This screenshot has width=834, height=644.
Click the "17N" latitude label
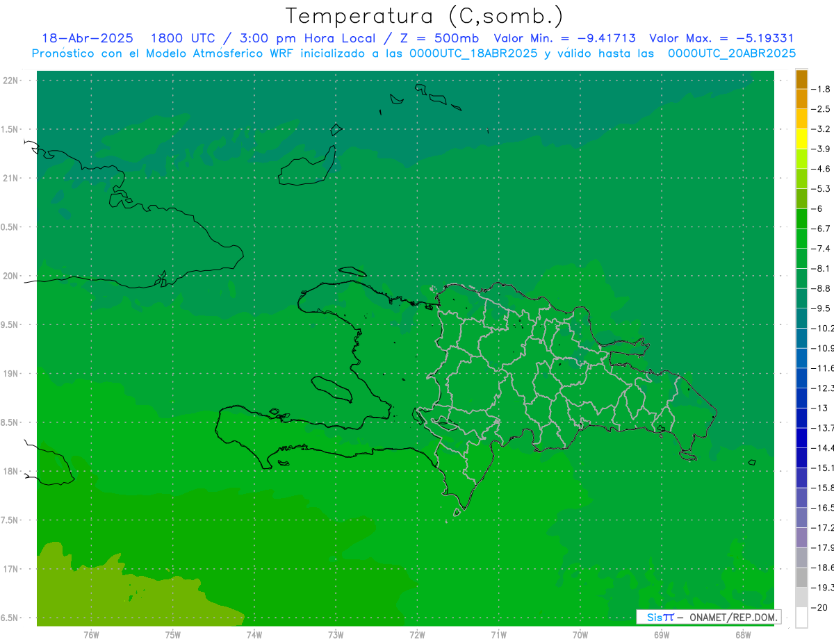click(x=11, y=569)
